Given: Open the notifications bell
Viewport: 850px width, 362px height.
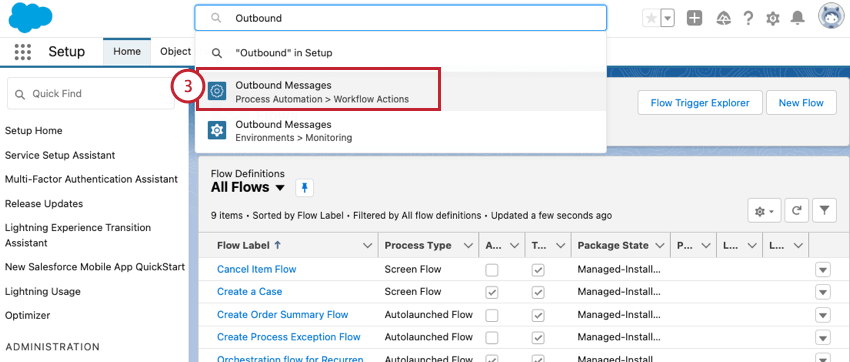Looking at the screenshot, I should pos(797,18).
